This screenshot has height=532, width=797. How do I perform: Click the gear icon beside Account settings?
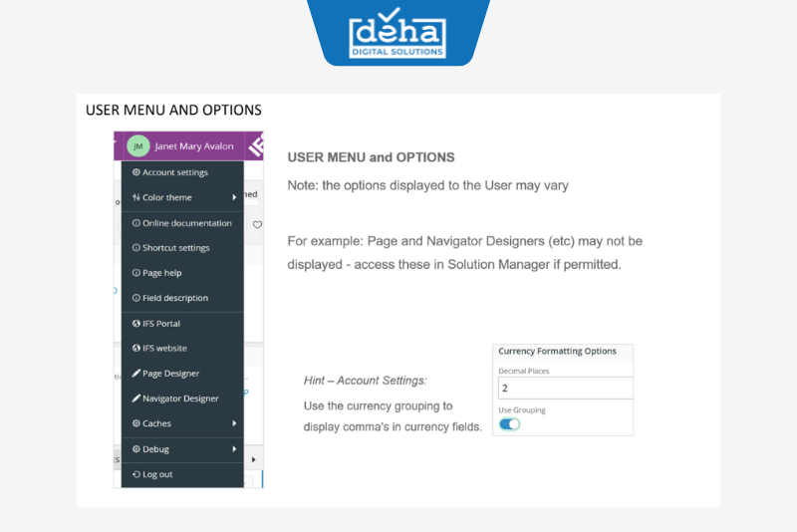135,172
